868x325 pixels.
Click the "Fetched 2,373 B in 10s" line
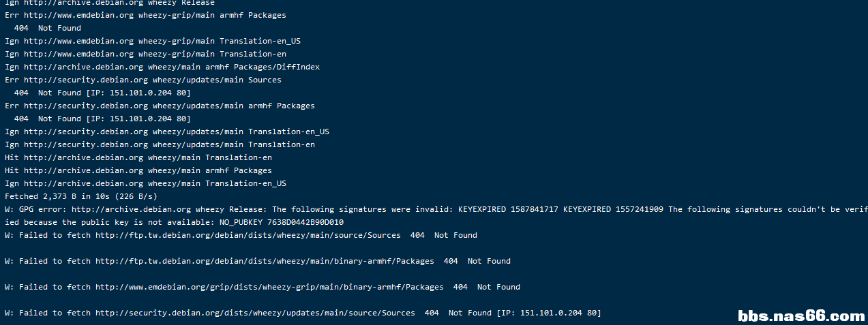click(80, 196)
